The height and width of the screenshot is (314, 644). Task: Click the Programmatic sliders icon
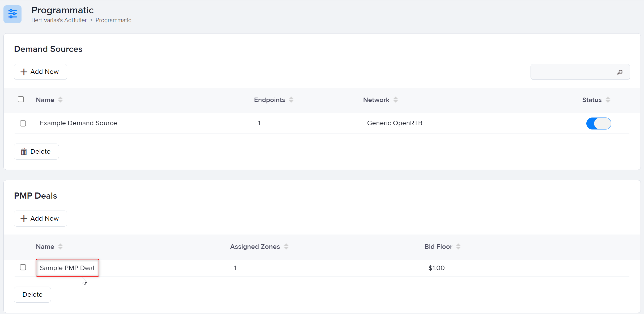12,14
